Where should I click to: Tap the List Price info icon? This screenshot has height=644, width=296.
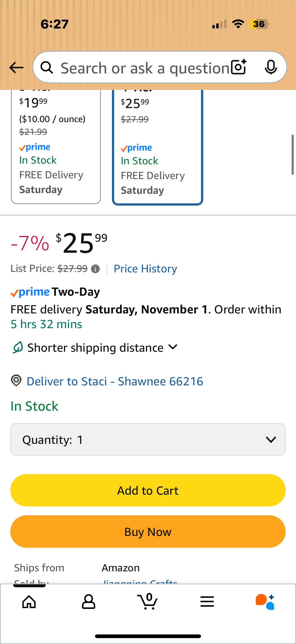click(x=95, y=269)
